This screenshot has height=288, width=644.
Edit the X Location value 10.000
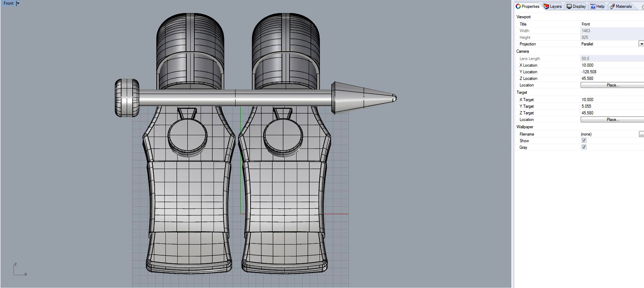point(612,65)
